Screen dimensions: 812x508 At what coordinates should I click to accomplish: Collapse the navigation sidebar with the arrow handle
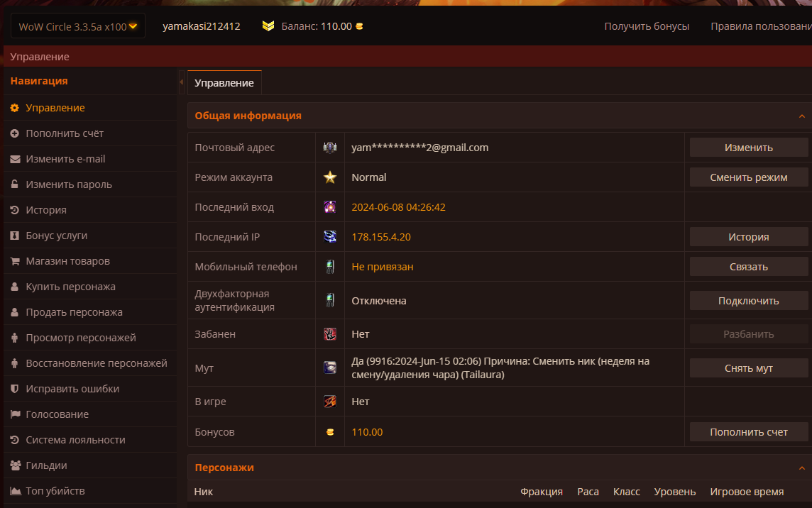tap(181, 82)
